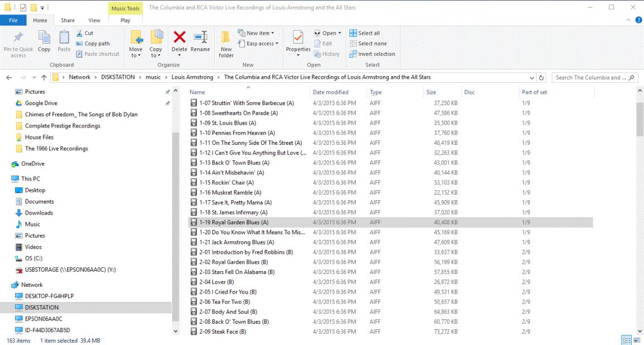The width and height of the screenshot is (644, 345).
Task: Open the File menu tab
Action: pos(13,21)
